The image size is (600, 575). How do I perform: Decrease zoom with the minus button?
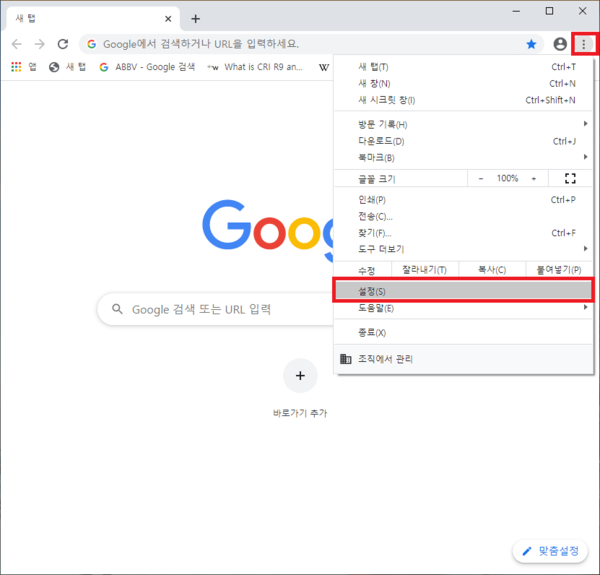(481, 179)
